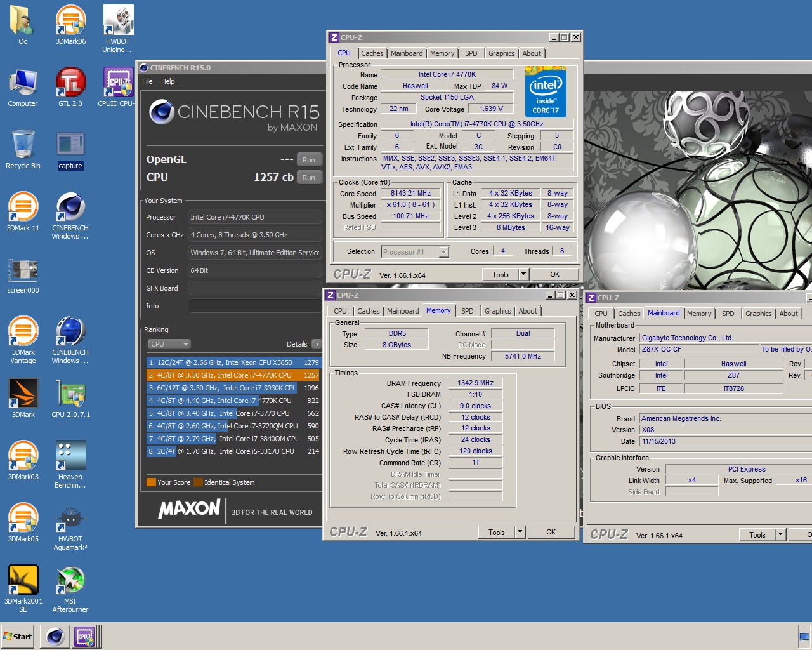Open the 3DMark05 desktop shortcut

23,523
